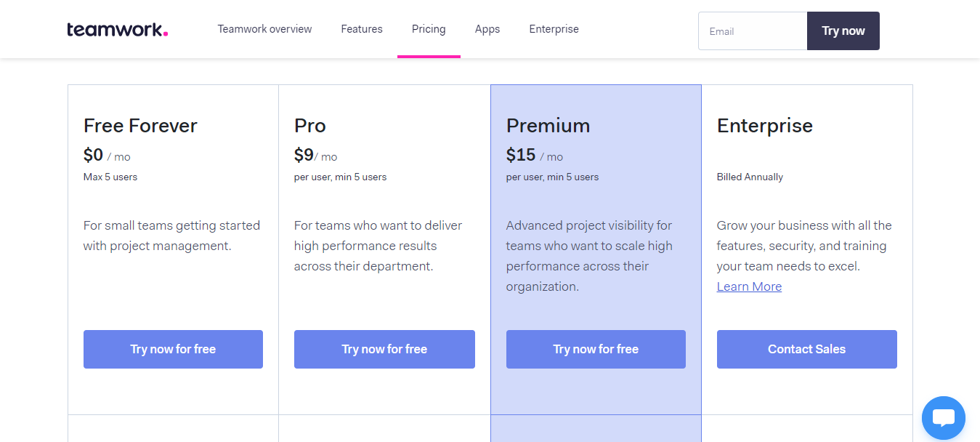Screen dimensions: 980x442
Task: Go to the Enterprise navigation item
Action: 554,29
